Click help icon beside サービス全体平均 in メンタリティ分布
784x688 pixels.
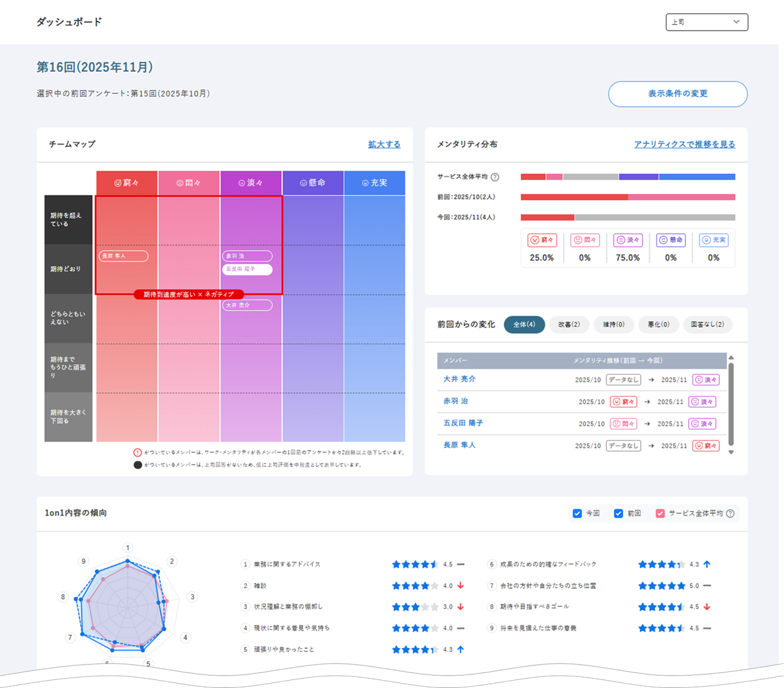click(x=495, y=177)
